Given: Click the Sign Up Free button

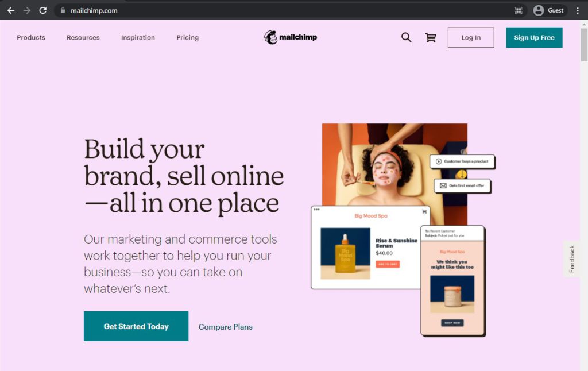Looking at the screenshot, I should [x=534, y=37].
